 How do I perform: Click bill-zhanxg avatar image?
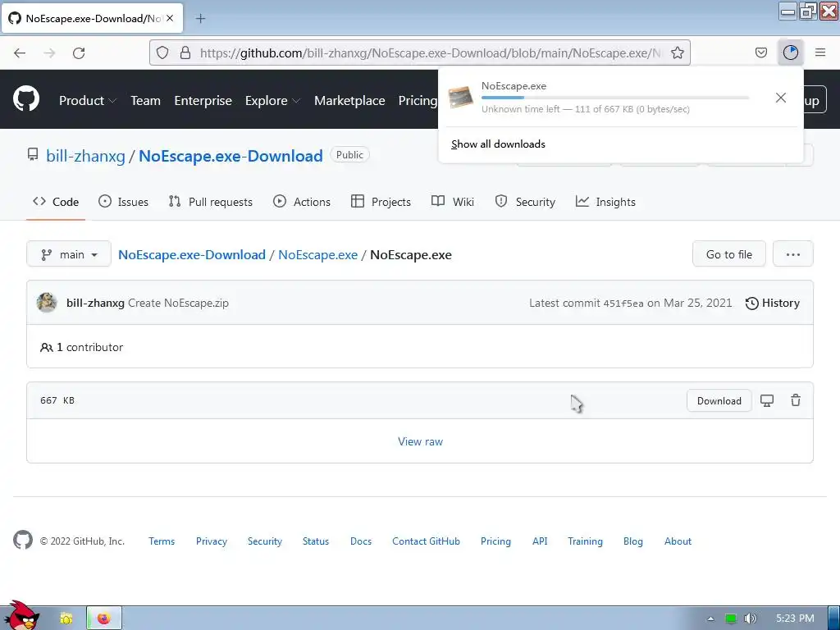point(47,303)
